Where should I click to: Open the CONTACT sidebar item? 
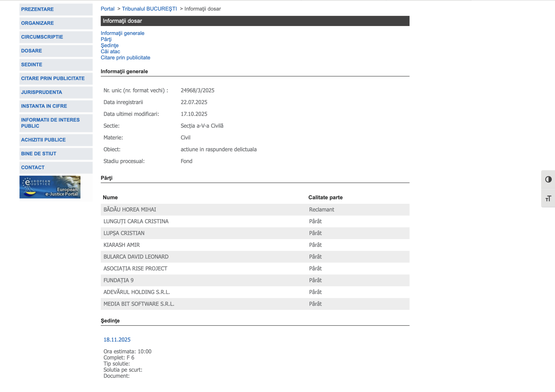(x=33, y=167)
